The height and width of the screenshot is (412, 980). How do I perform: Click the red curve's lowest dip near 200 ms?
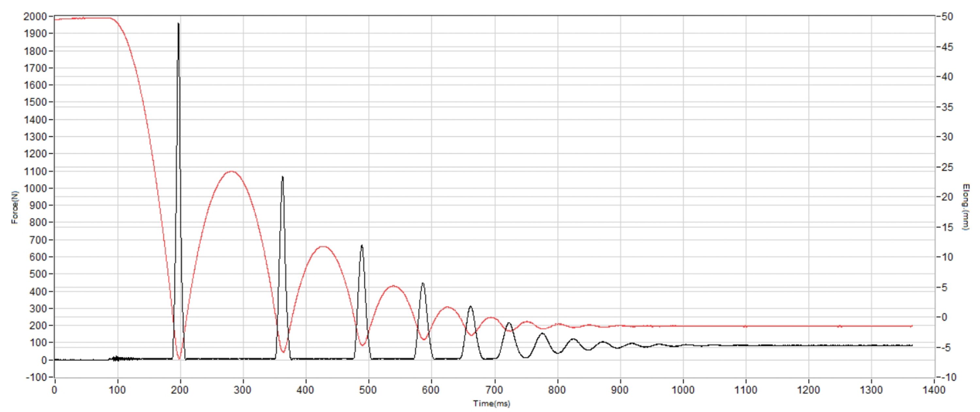click(179, 358)
